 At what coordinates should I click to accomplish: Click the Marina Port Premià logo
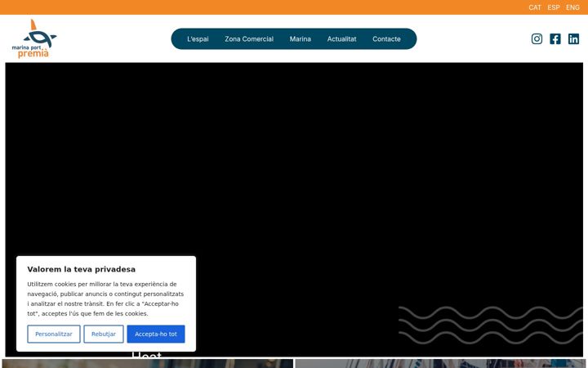(x=33, y=38)
